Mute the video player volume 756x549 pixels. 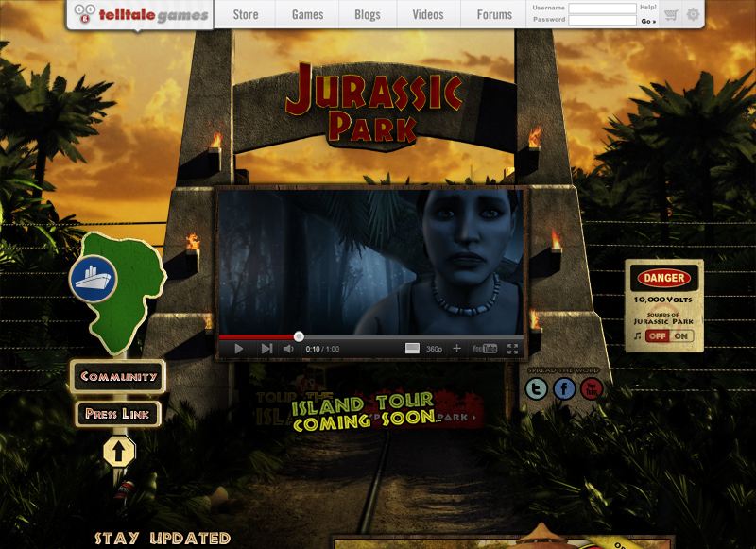tap(288, 349)
